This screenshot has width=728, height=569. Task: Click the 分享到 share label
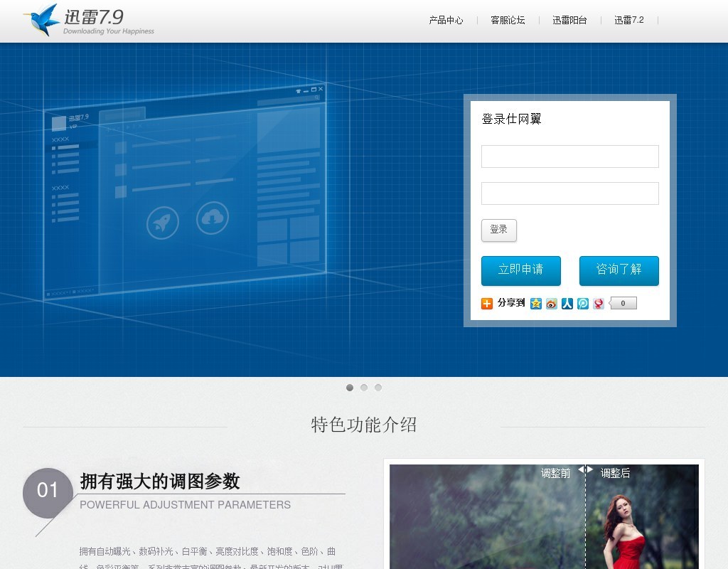coord(510,303)
